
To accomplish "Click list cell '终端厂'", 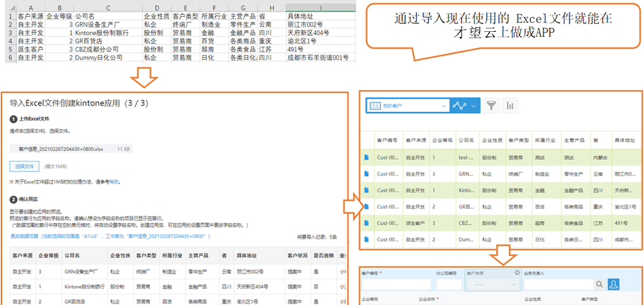I will pos(516,174).
